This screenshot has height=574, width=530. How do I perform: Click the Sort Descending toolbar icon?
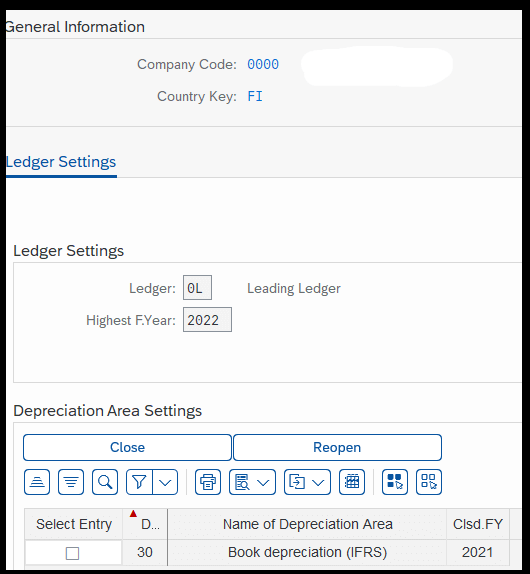click(x=71, y=482)
